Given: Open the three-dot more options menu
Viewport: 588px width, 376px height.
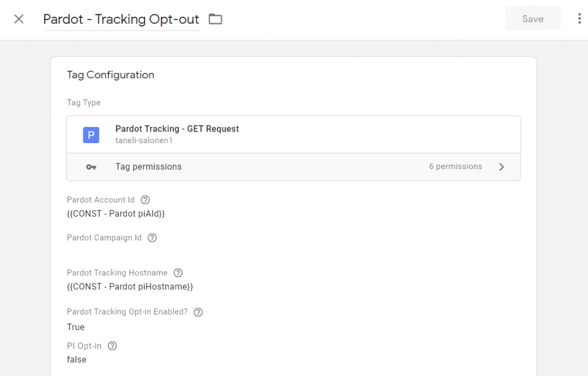Looking at the screenshot, I should point(579,19).
